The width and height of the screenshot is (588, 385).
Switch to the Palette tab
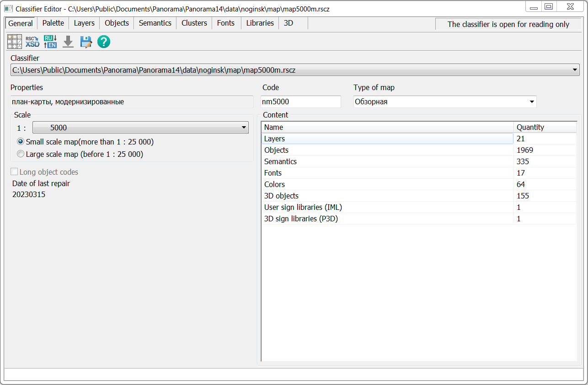pos(53,23)
